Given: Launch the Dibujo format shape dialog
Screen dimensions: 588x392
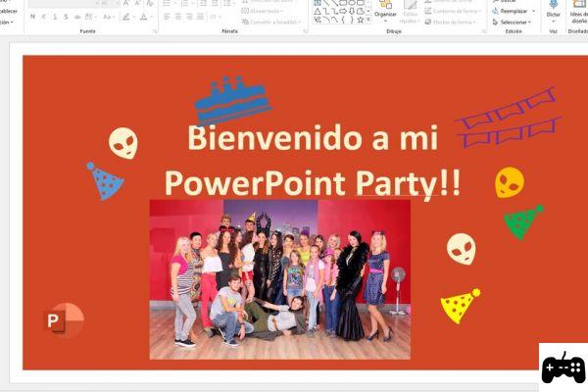Looking at the screenshot, I should (x=484, y=32).
